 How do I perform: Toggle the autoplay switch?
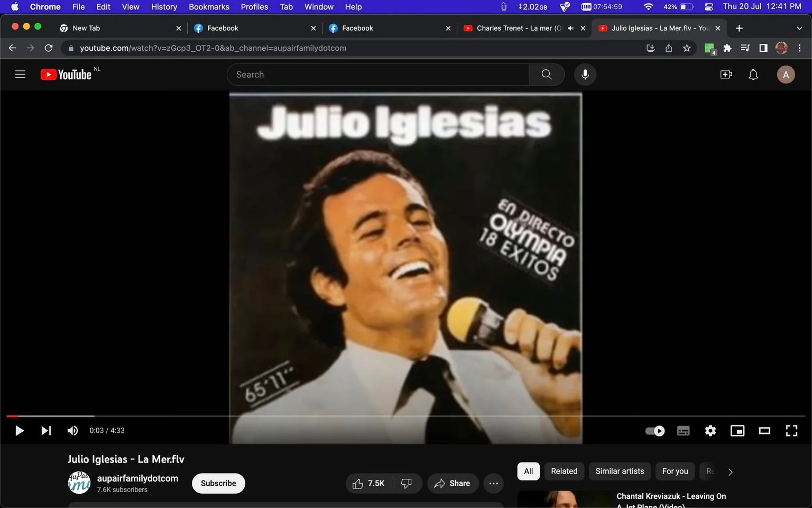[x=655, y=431]
